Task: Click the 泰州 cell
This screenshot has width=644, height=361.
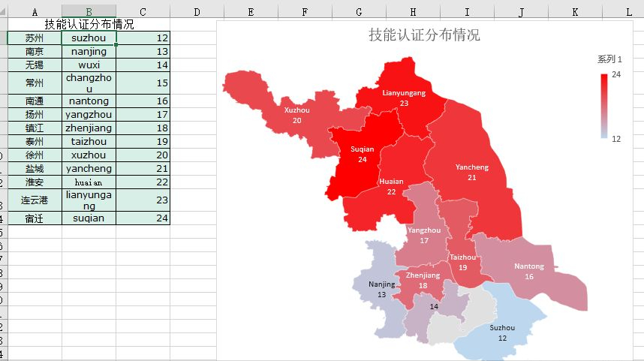Action: 35,142
